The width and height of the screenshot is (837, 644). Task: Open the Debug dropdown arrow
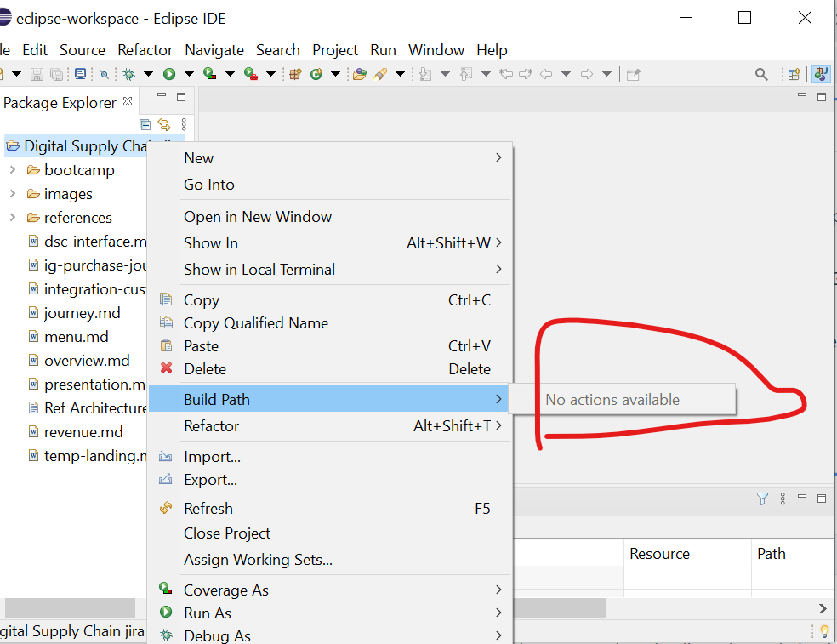pos(148,74)
